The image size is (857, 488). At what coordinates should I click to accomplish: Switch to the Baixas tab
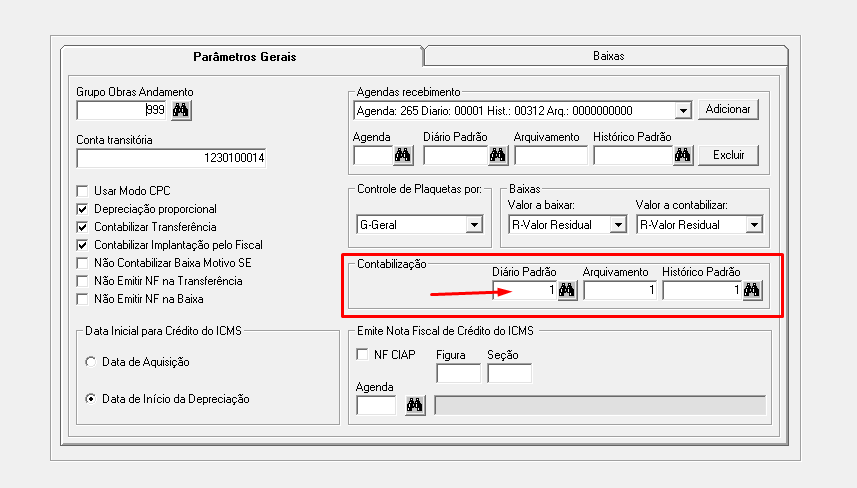608,56
